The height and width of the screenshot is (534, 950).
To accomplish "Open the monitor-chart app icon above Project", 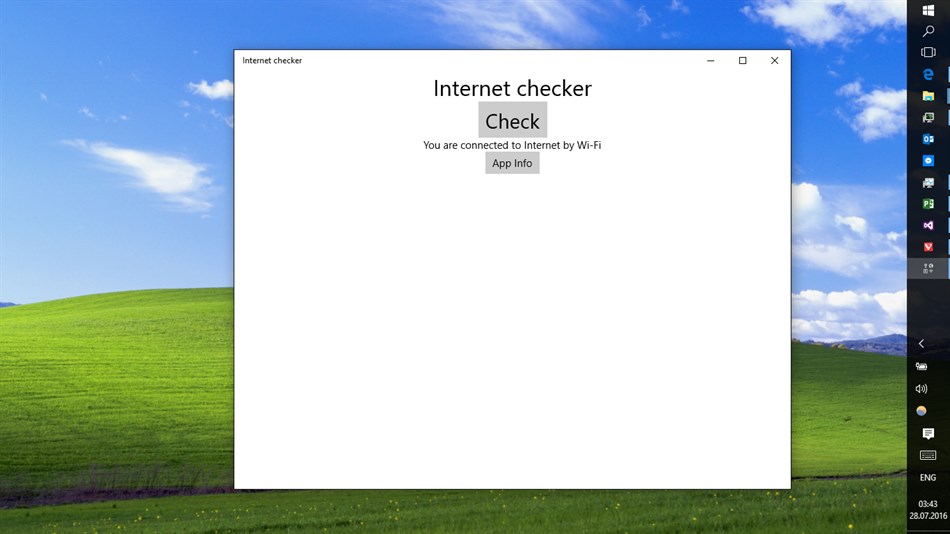I will [928, 182].
